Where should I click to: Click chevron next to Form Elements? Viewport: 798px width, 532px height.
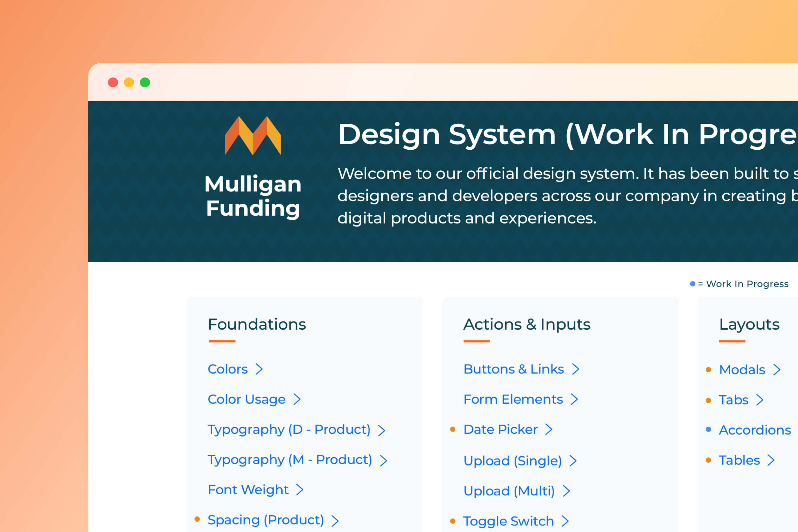coord(574,399)
